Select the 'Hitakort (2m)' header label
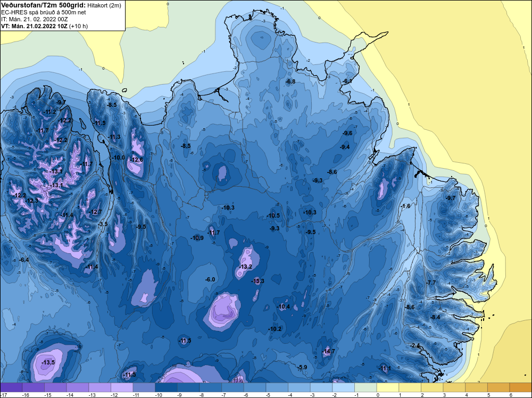 click(104, 5)
